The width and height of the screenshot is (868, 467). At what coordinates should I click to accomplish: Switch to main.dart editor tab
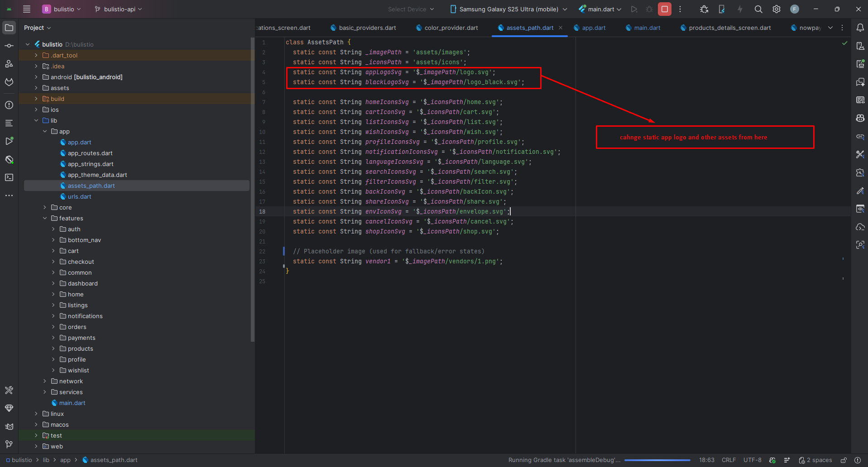(643, 28)
